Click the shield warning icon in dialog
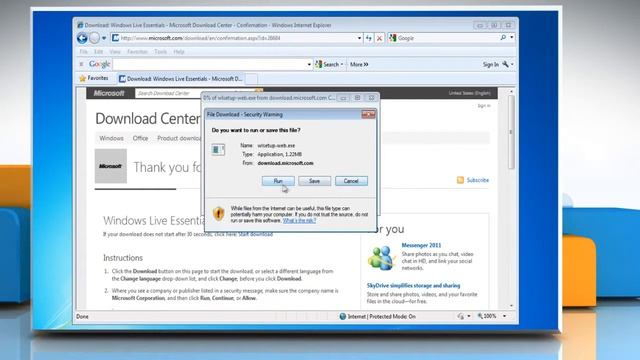 click(219, 213)
